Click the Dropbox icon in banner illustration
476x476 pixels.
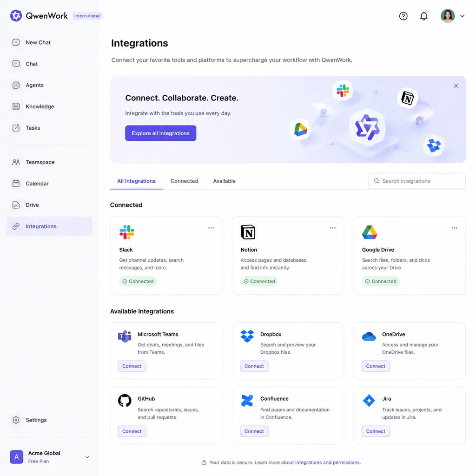(x=434, y=145)
